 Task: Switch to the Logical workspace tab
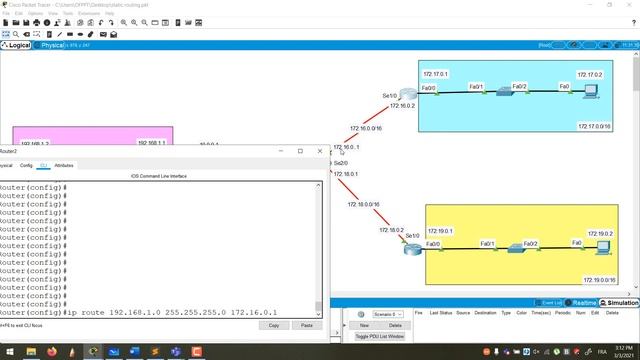[16, 45]
